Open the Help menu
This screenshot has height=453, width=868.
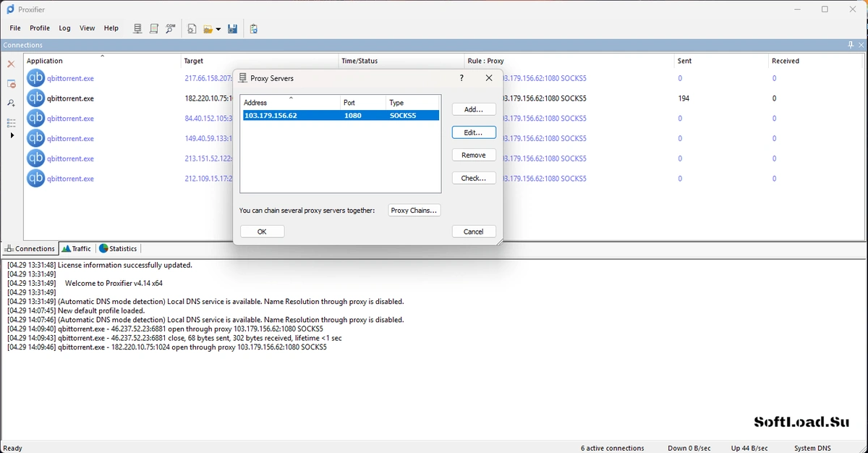pos(111,28)
